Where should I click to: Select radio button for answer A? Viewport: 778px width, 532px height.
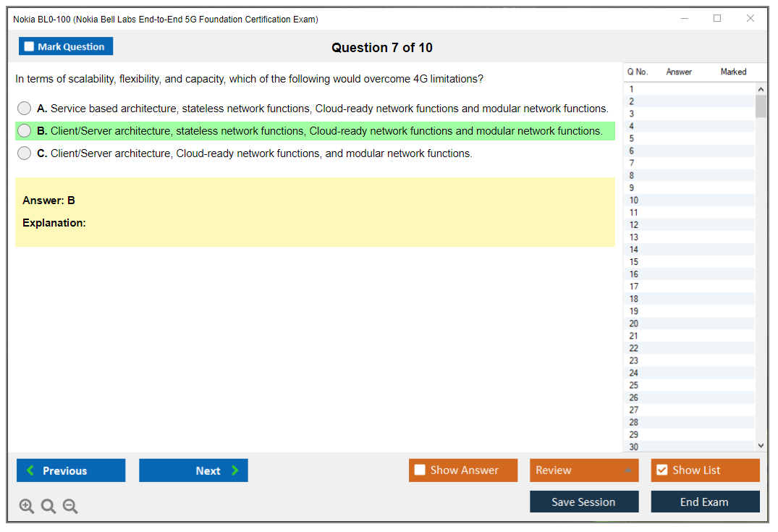[25, 109]
